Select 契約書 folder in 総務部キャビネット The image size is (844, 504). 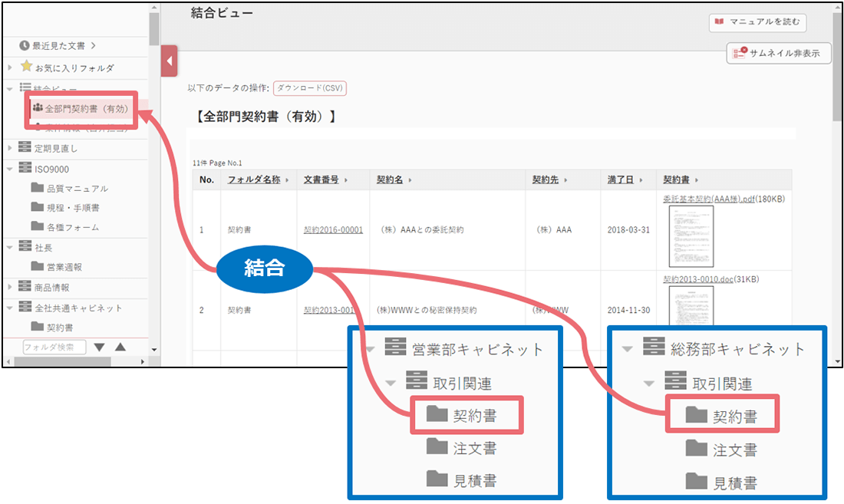(722, 413)
